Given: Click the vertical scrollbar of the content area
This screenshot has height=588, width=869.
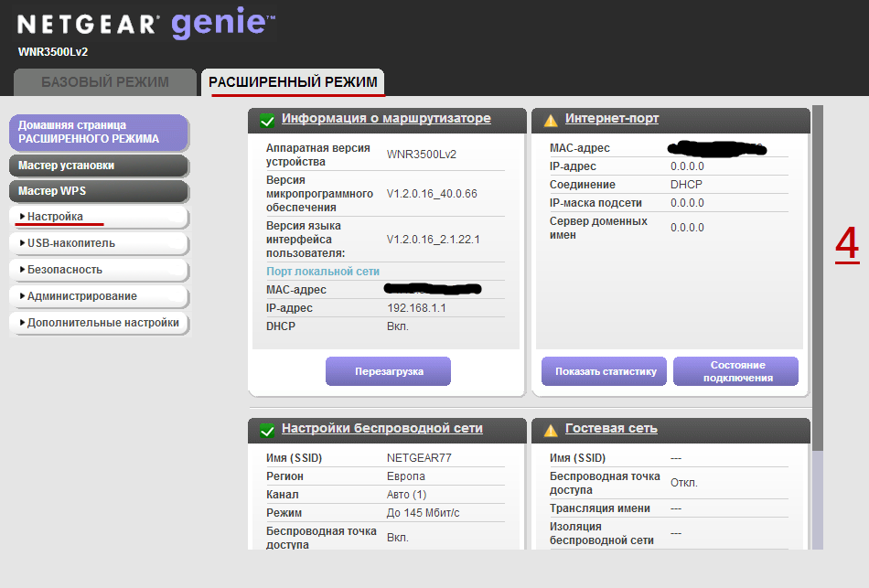Looking at the screenshot, I should [x=818, y=278].
